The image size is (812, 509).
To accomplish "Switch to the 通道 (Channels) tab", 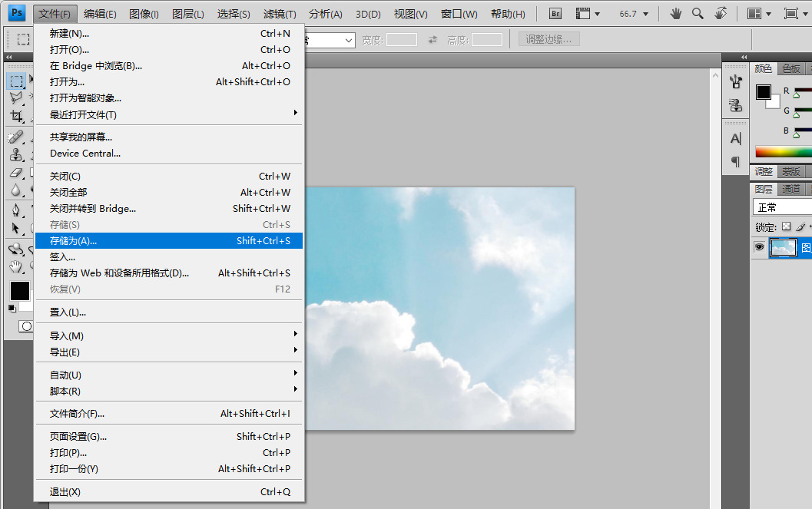I will coord(791,189).
